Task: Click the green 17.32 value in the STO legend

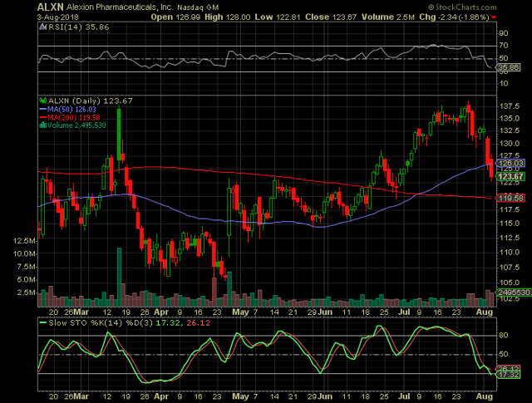Action: [168, 323]
